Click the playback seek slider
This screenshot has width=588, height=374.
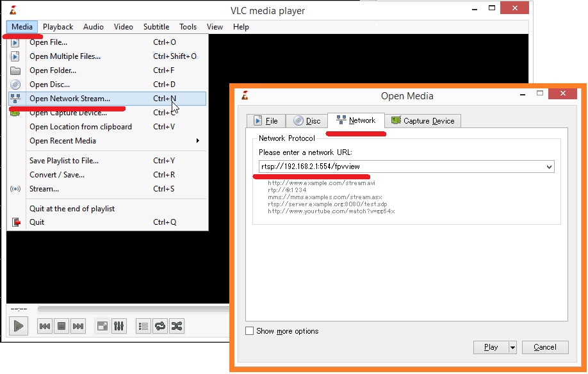pyautogui.click(x=128, y=309)
